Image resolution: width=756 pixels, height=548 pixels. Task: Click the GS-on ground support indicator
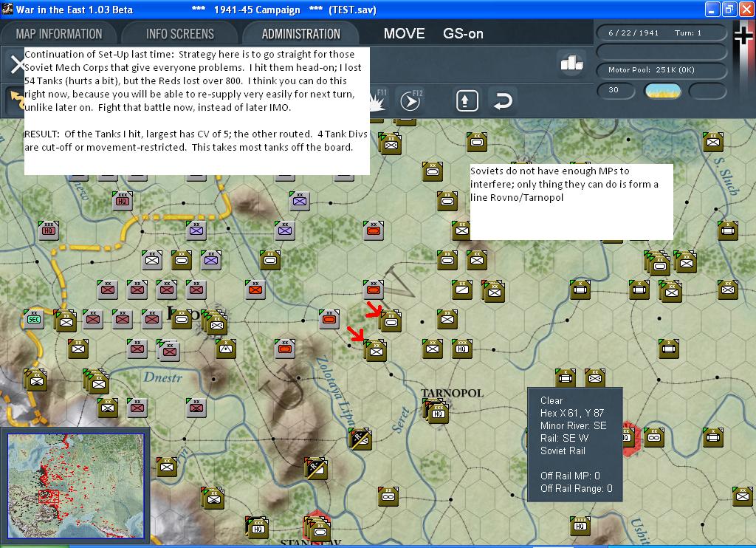pyautogui.click(x=463, y=33)
